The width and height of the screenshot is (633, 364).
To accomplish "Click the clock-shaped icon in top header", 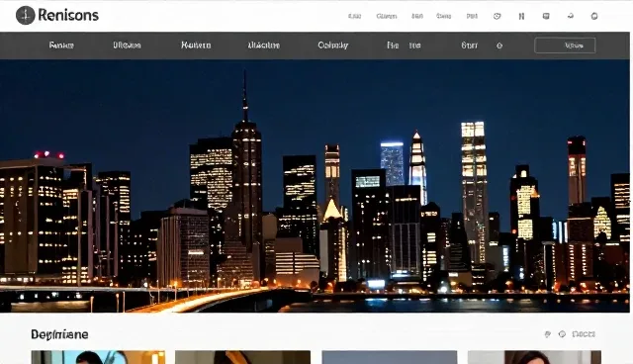I will point(497,16).
